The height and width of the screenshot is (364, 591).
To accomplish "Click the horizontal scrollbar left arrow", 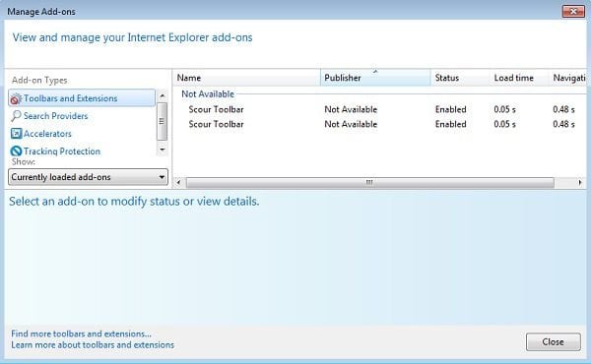I will coord(178,183).
